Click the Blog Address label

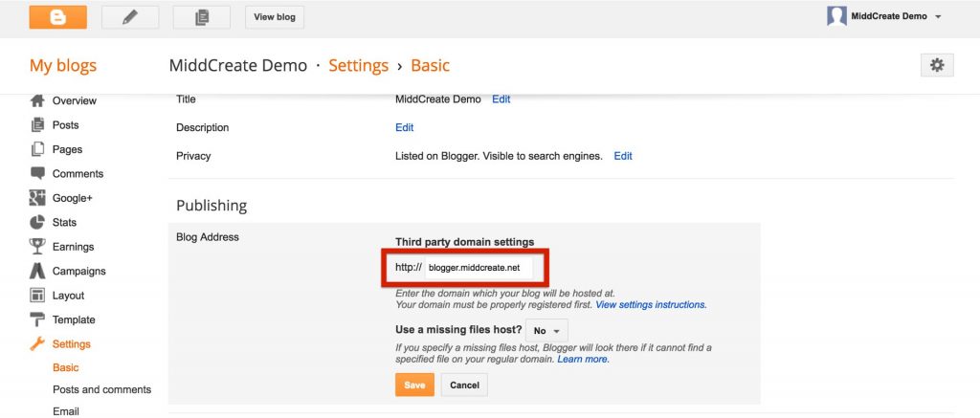click(208, 237)
